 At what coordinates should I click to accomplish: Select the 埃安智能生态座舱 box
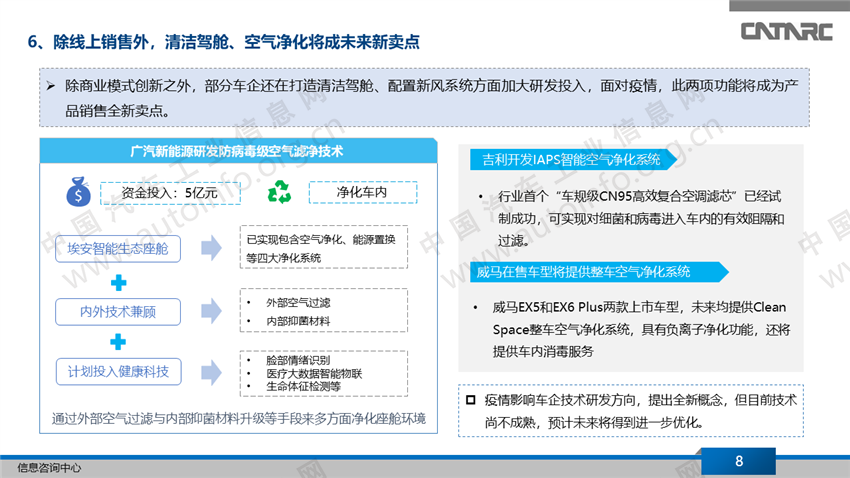coord(118,249)
